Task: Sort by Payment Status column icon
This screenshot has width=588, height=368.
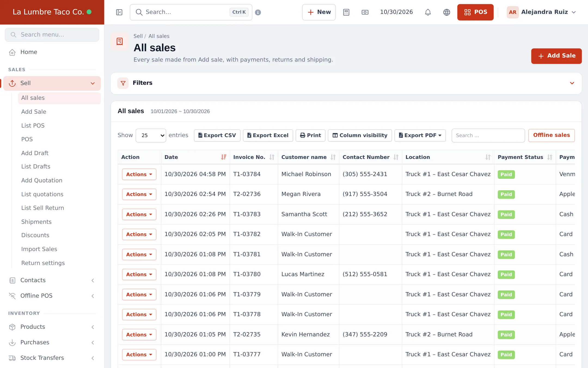Action: 550,157
